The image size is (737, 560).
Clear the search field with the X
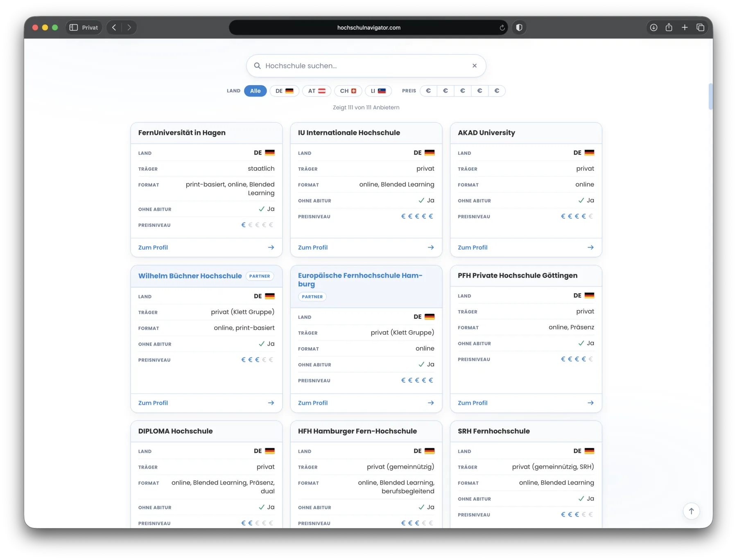(475, 65)
